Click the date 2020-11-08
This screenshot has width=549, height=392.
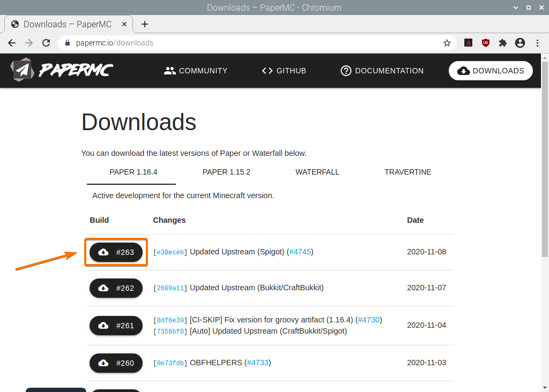click(x=426, y=252)
